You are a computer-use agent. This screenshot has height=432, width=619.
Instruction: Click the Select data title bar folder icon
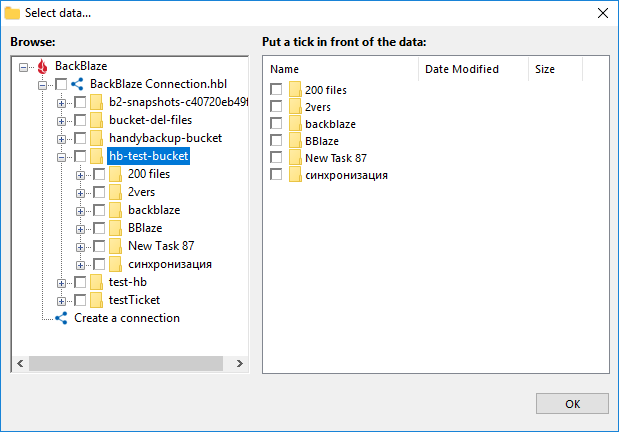coord(12,13)
